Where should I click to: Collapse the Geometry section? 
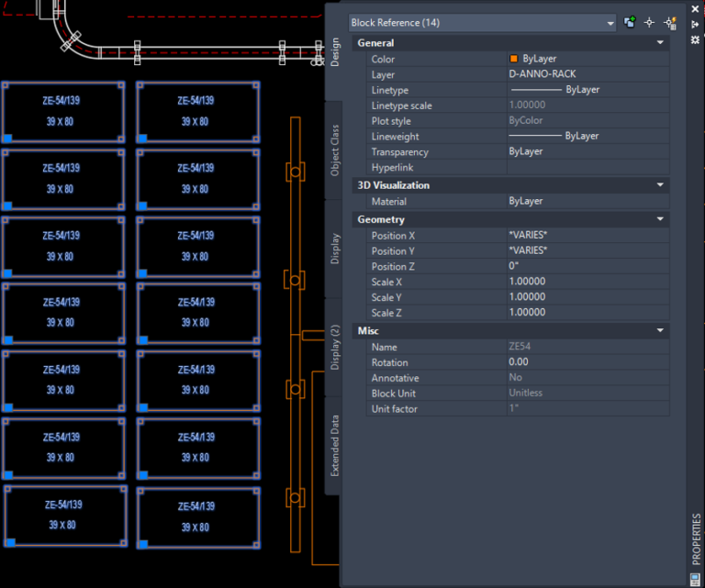tap(660, 220)
